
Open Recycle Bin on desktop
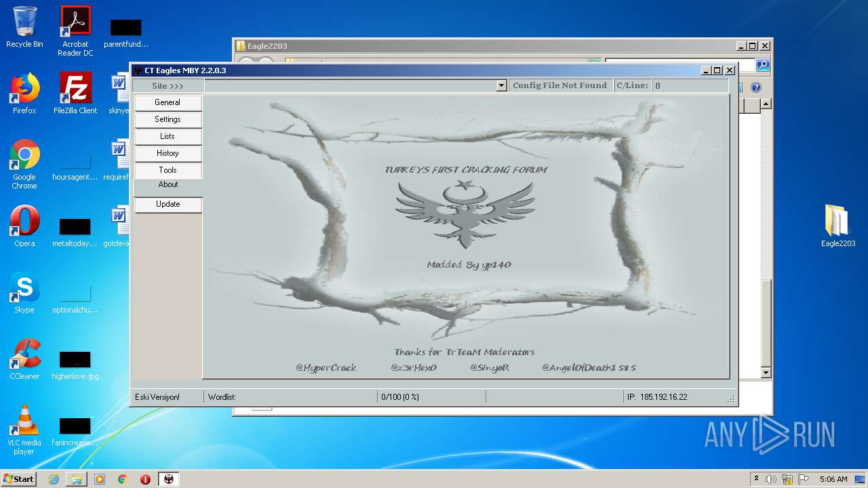click(24, 27)
